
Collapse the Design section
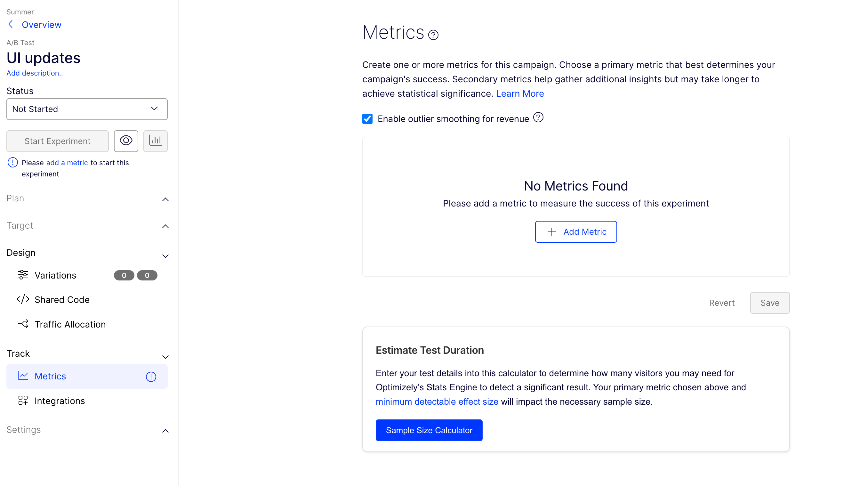point(165,256)
